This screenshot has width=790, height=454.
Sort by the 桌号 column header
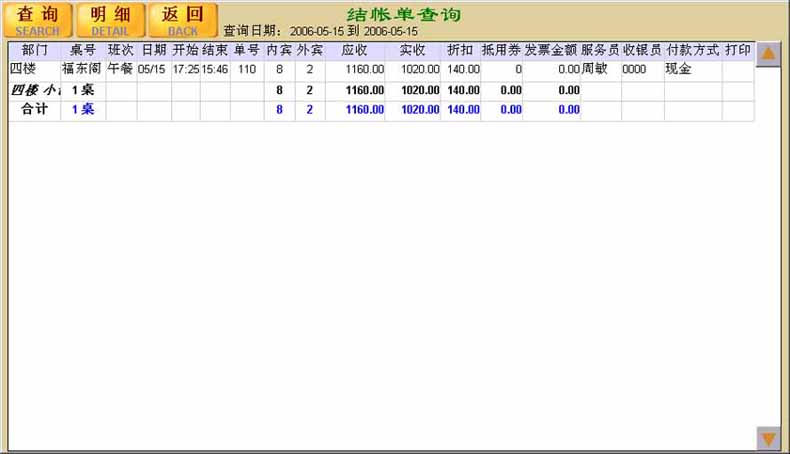coord(83,50)
